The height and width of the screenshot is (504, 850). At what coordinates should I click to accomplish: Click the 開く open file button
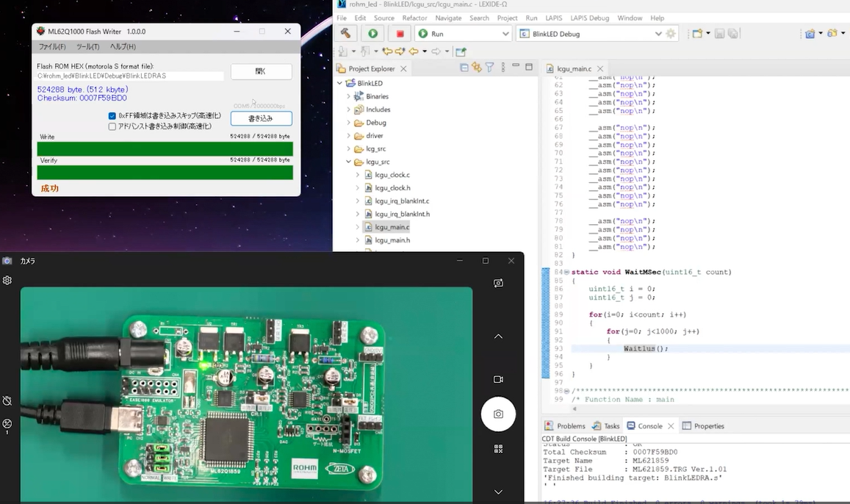coord(261,71)
